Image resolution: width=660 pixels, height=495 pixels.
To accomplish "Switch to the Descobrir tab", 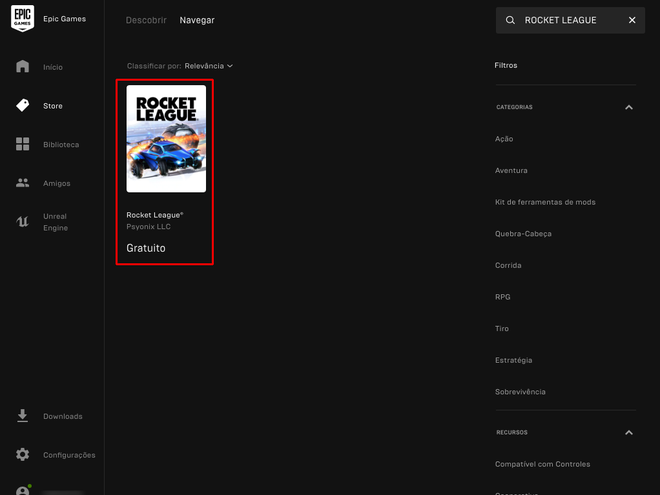I will pyautogui.click(x=146, y=20).
